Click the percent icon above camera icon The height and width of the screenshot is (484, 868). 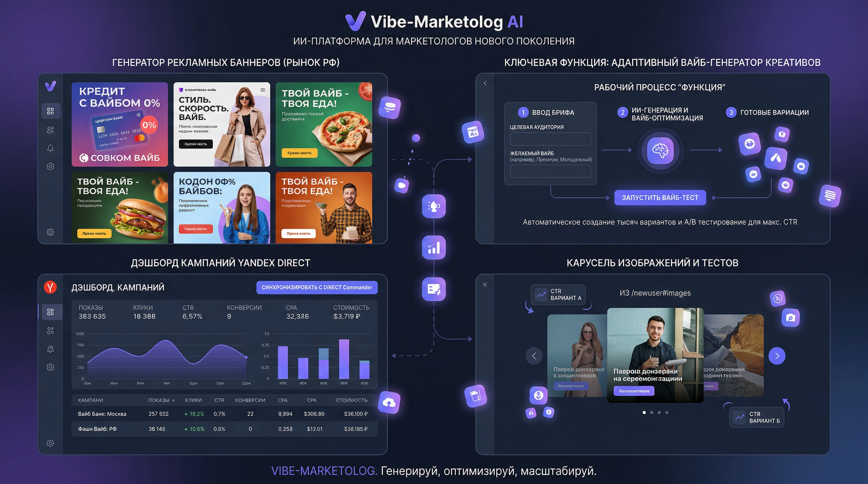click(x=778, y=298)
